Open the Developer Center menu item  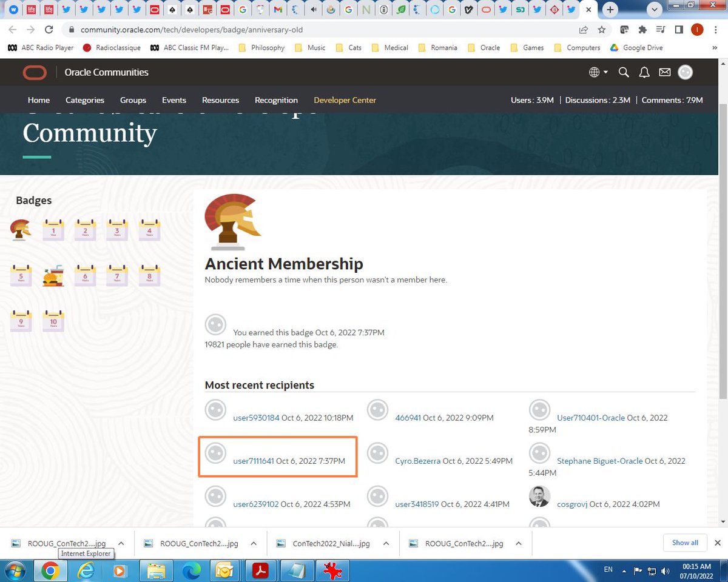[x=345, y=100]
